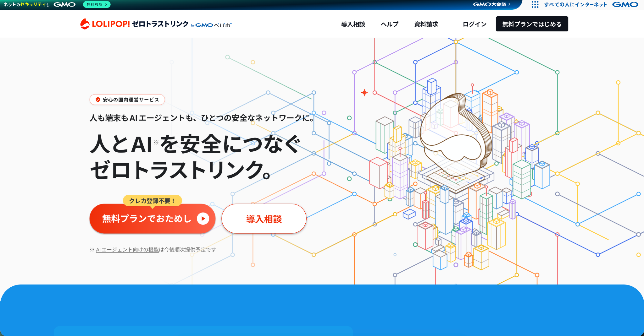Click the ゼロトラストリンク logo text
Screen dimensions: 644x336
click(x=160, y=24)
